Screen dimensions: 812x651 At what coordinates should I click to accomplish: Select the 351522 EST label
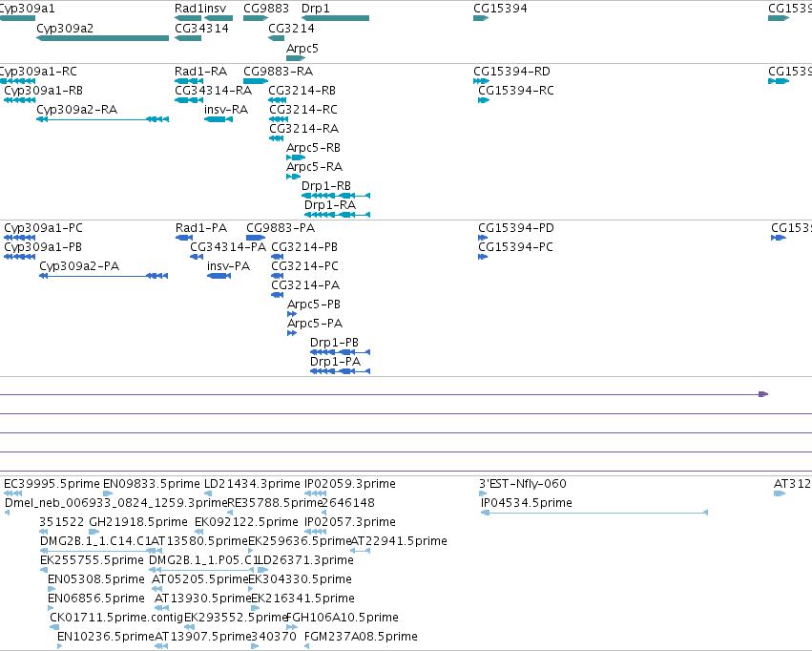click(x=62, y=521)
